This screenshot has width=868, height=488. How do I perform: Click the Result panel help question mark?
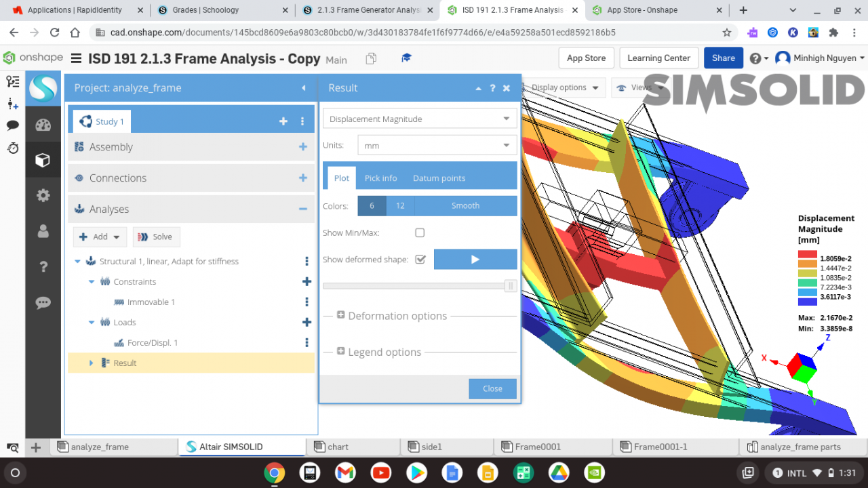tap(492, 88)
